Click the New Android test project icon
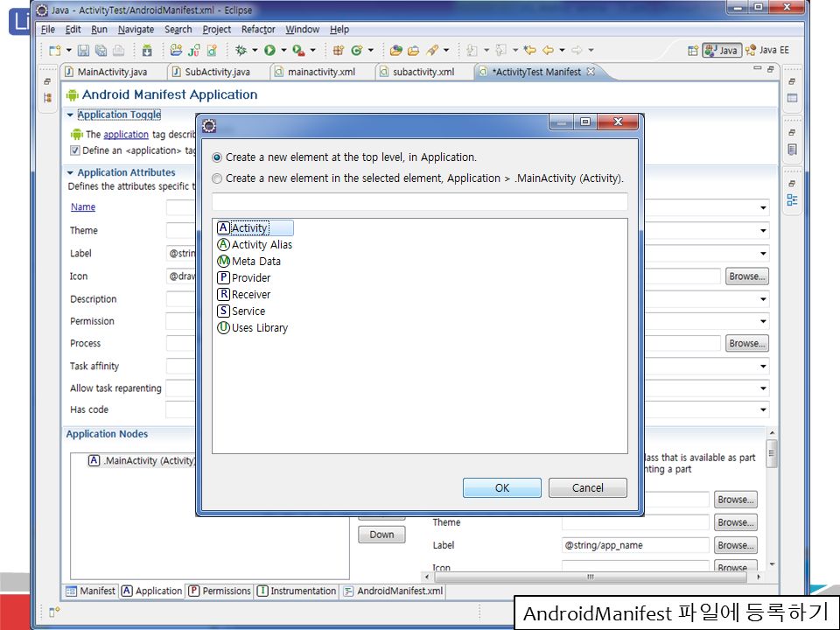The image size is (840, 630). 194,51
